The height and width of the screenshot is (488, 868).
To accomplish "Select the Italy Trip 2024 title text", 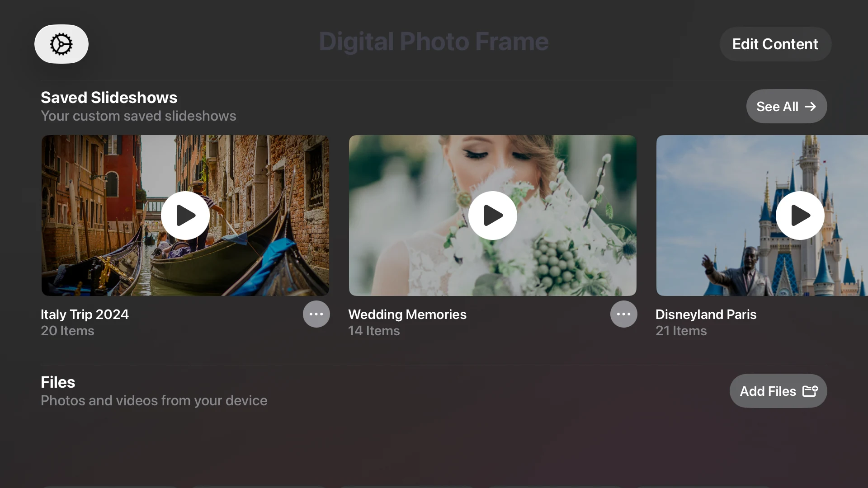I will tap(85, 314).
